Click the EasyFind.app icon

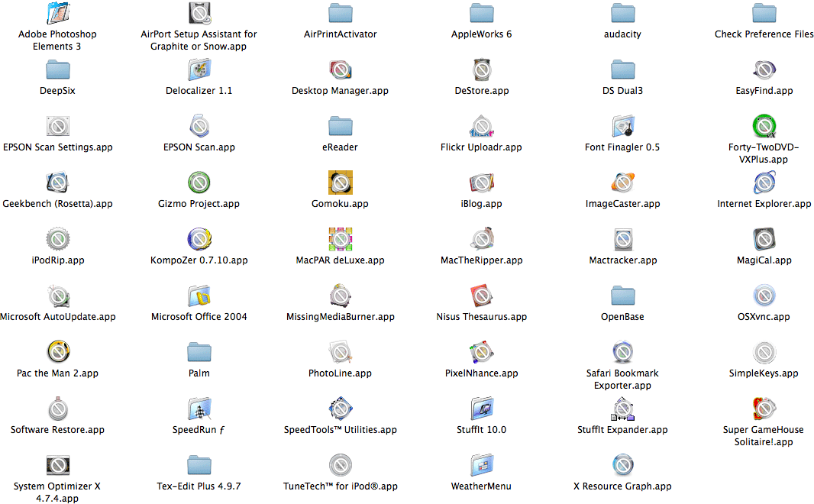(x=764, y=69)
